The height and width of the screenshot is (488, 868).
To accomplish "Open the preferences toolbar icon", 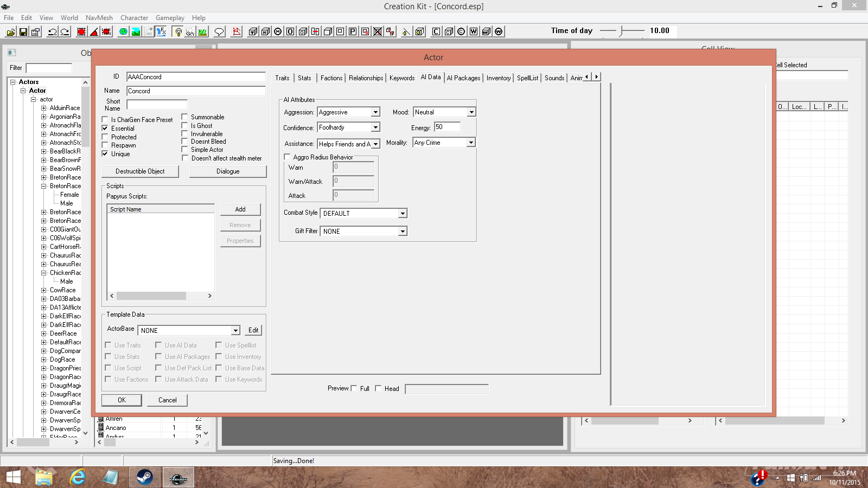I will coord(35,32).
